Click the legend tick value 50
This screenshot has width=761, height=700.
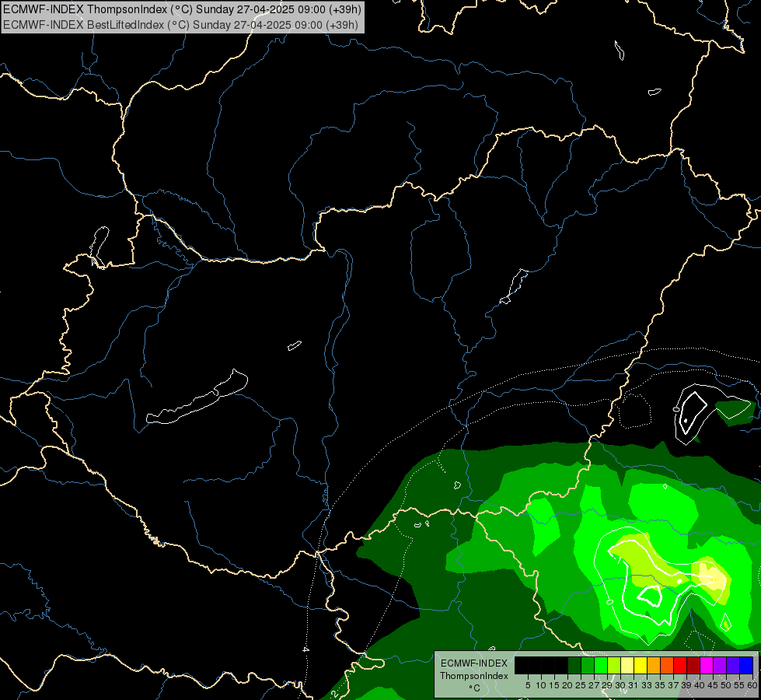[x=726, y=685]
